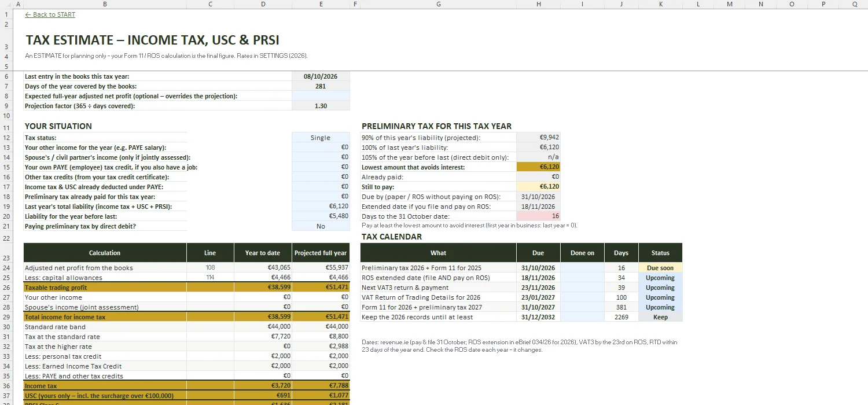Click the 'YOUR SITUATION' heading

(58, 126)
